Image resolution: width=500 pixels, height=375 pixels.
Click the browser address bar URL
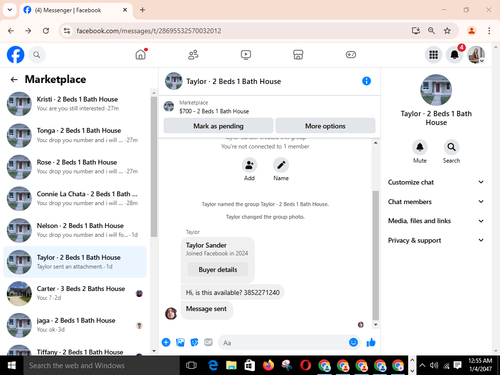coord(149,31)
